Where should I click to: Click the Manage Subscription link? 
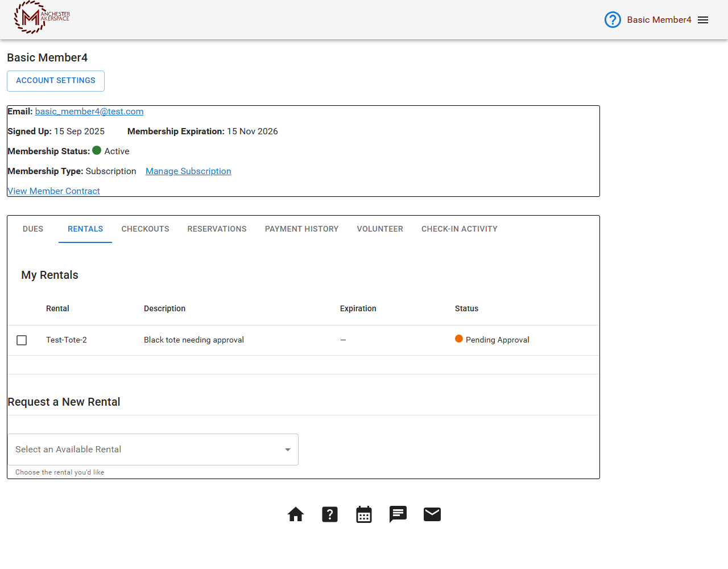point(188,171)
